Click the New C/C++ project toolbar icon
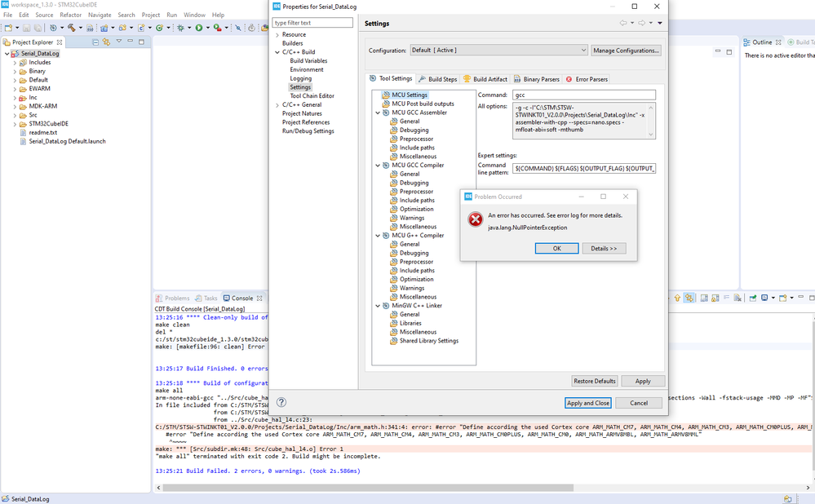This screenshot has width=815, height=504. (x=104, y=28)
